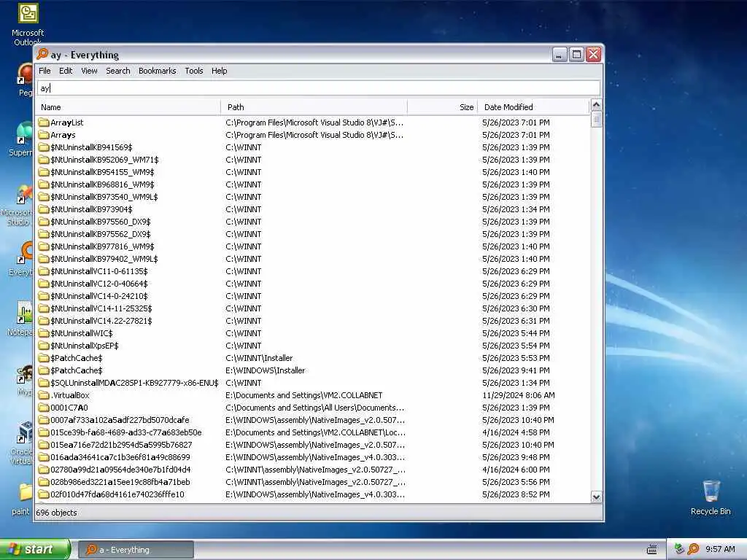This screenshot has width=747, height=560.
Task: Select the $NtUninstallKB973904$ folder icon
Action: tap(44, 209)
